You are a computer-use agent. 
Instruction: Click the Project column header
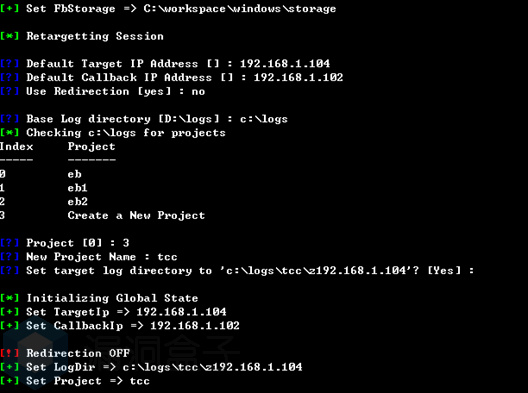[x=91, y=147]
